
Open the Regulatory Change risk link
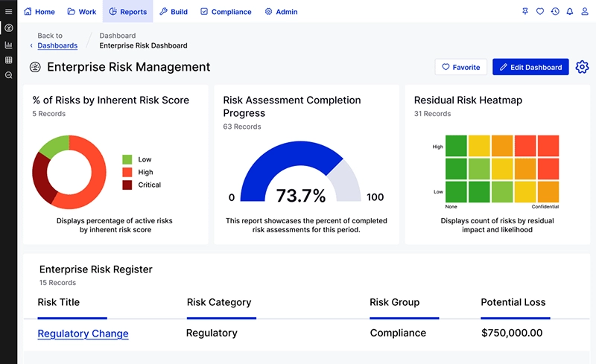point(83,333)
